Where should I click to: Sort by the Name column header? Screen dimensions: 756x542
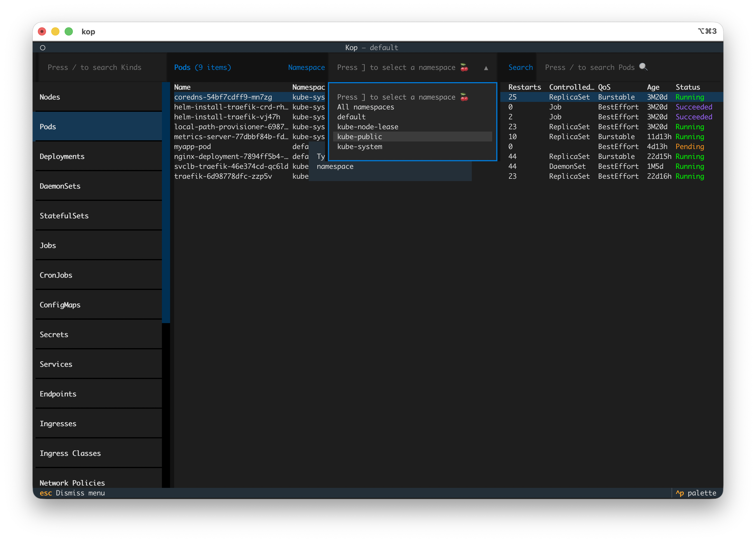pos(182,87)
